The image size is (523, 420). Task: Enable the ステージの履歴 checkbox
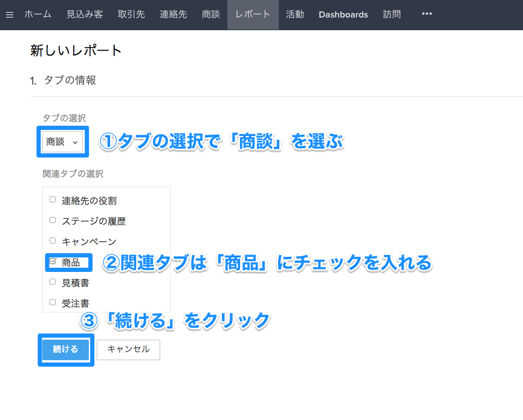tap(53, 220)
